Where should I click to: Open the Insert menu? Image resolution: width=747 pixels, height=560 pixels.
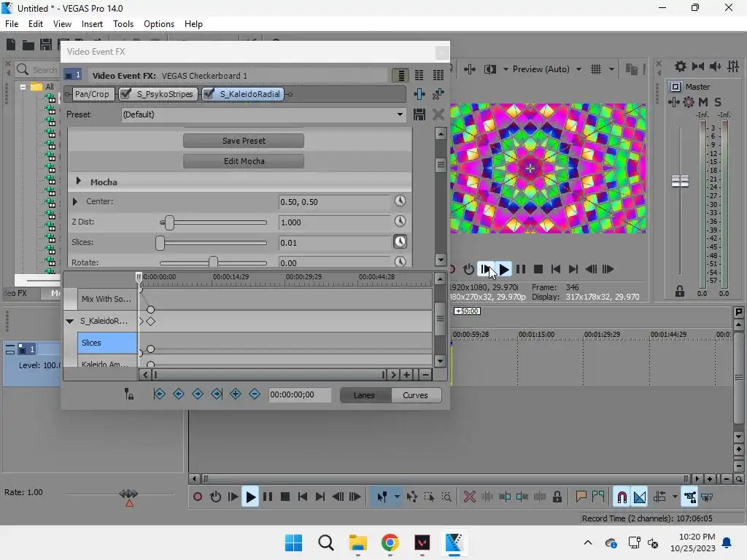pos(92,24)
